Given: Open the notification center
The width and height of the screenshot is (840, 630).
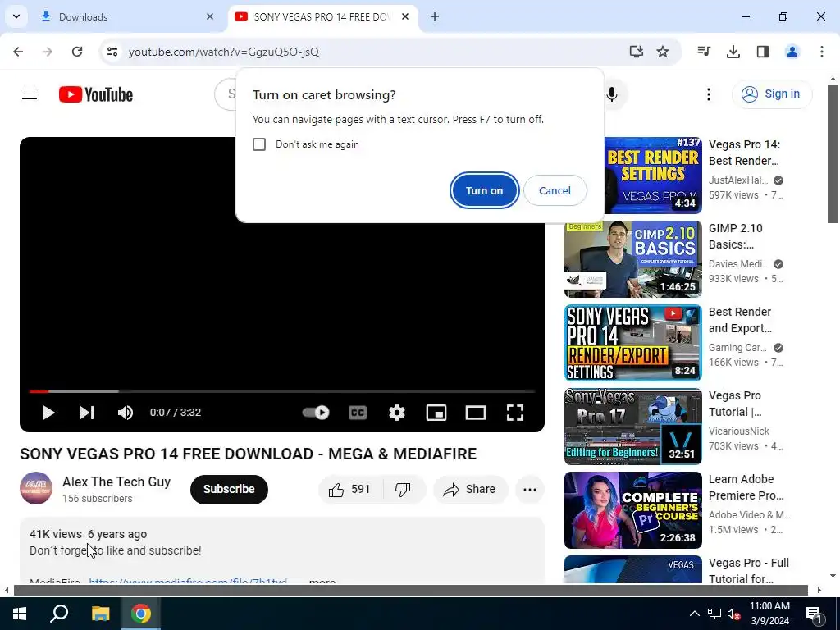Looking at the screenshot, I should tap(815, 614).
